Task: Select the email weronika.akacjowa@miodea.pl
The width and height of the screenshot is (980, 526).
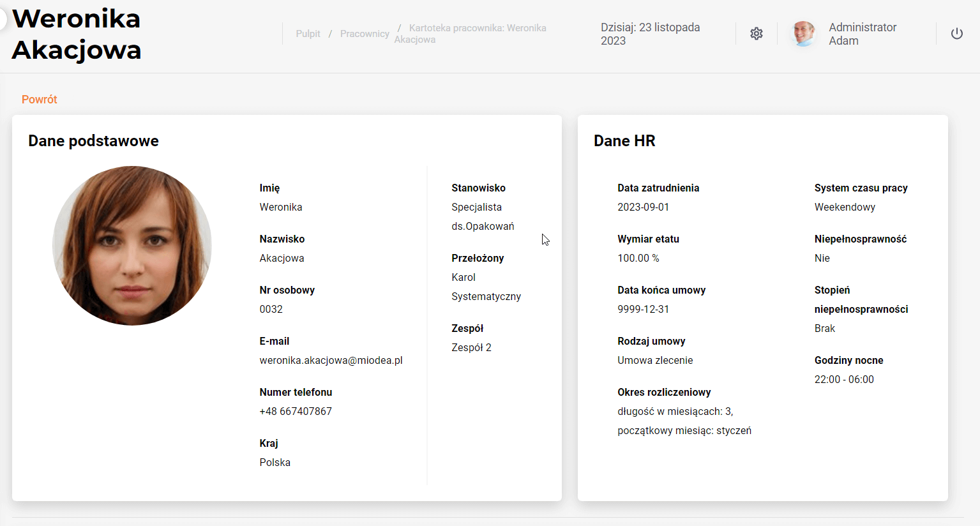Action: click(x=331, y=360)
